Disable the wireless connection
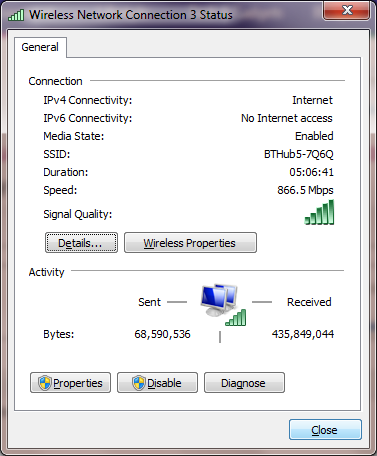The width and height of the screenshot is (377, 456). click(x=157, y=383)
